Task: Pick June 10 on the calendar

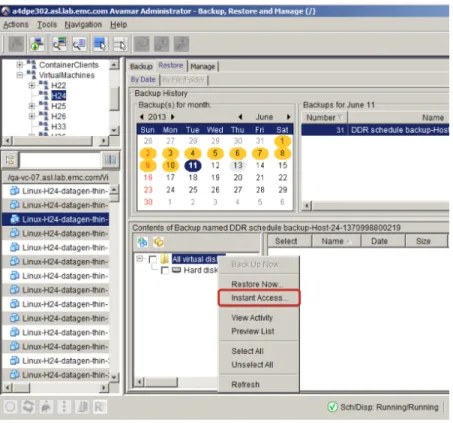Action: point(170,165)
